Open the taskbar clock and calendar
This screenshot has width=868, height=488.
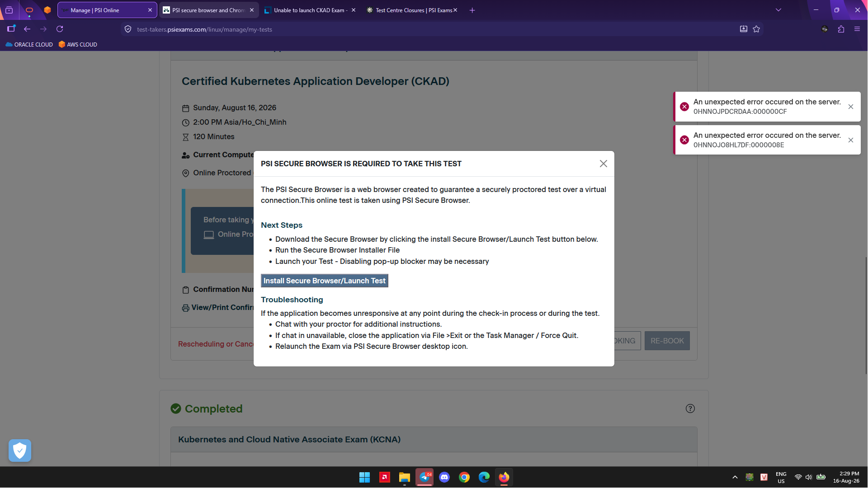point(846,477)
